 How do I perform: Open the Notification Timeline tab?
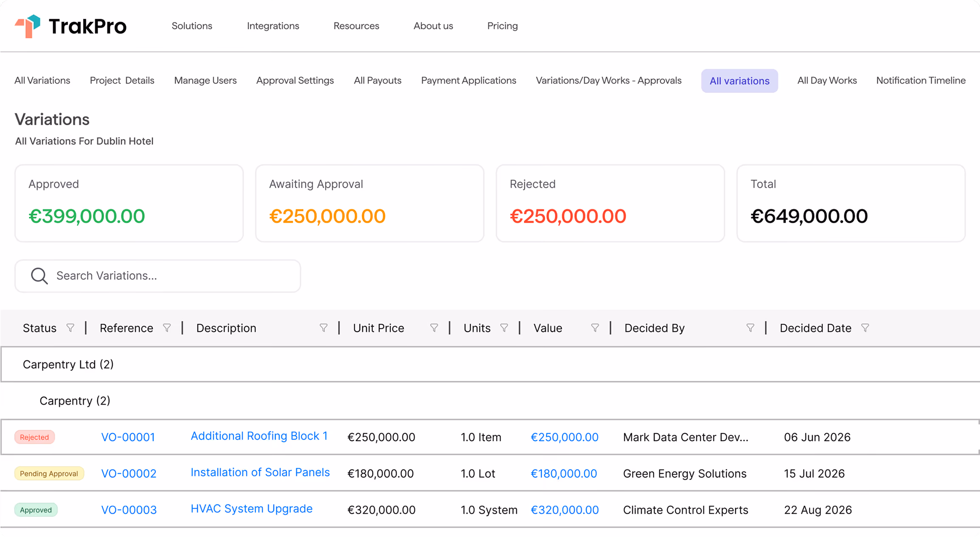[x=921, y=81]
